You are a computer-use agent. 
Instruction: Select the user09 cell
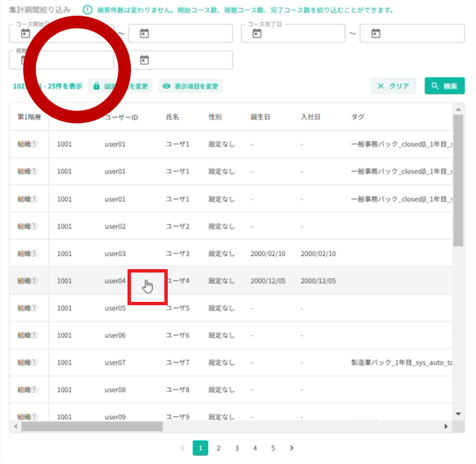(x=115, y=417)
